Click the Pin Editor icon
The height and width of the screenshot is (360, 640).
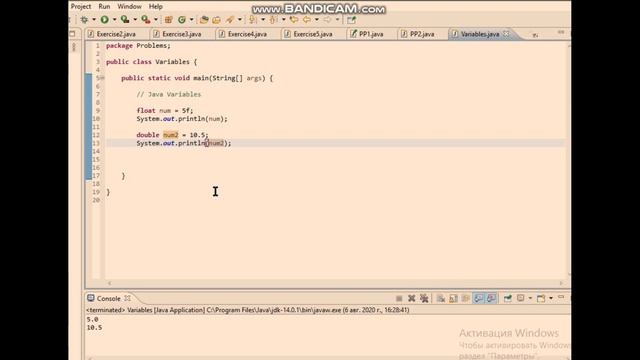click(x=351, y=20)
